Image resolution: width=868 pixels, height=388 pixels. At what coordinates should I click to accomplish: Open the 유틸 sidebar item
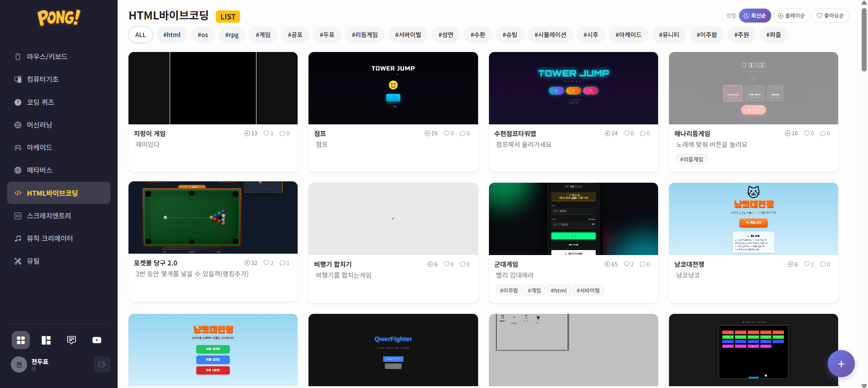click(x=59, y=261)
